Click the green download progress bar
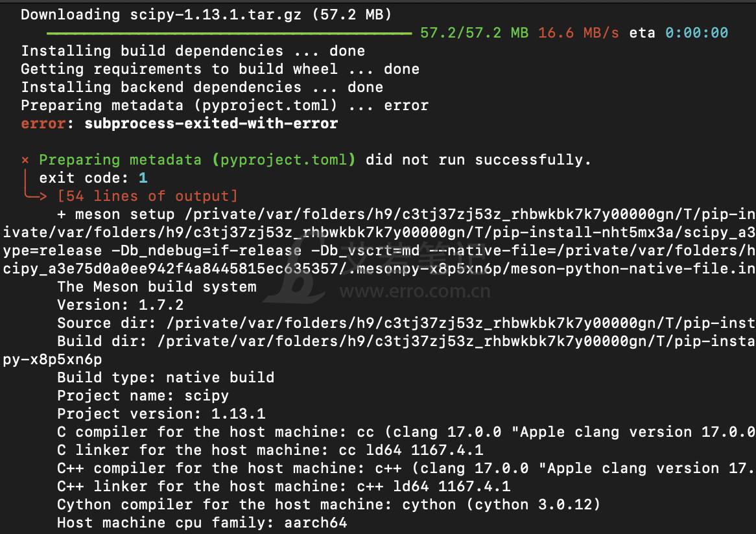The width and height of the screenshot is (756, 534). 229,33
